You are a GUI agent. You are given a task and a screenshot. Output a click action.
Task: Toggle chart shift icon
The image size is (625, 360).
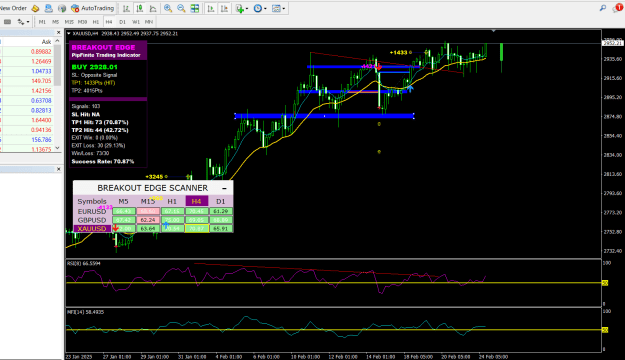click(224, 8)
